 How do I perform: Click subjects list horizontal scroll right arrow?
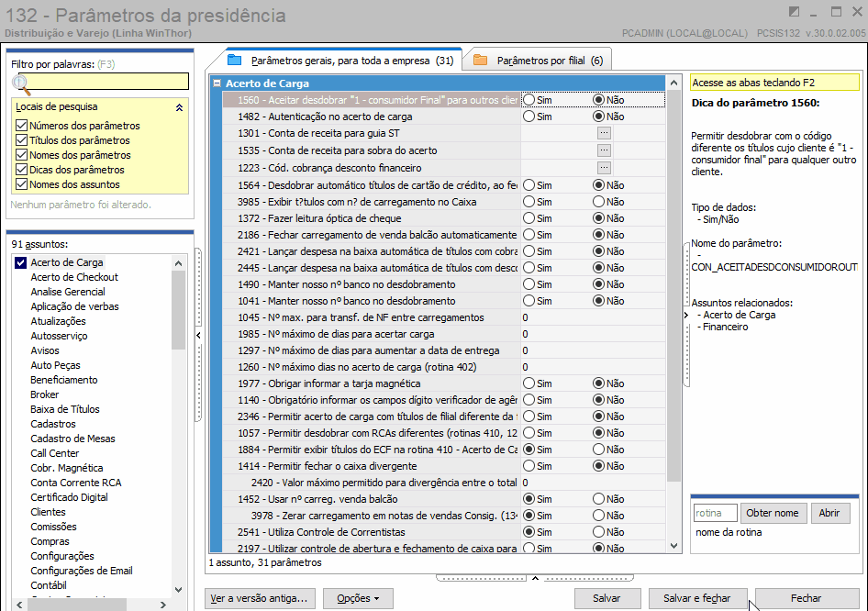pos(162,605)
